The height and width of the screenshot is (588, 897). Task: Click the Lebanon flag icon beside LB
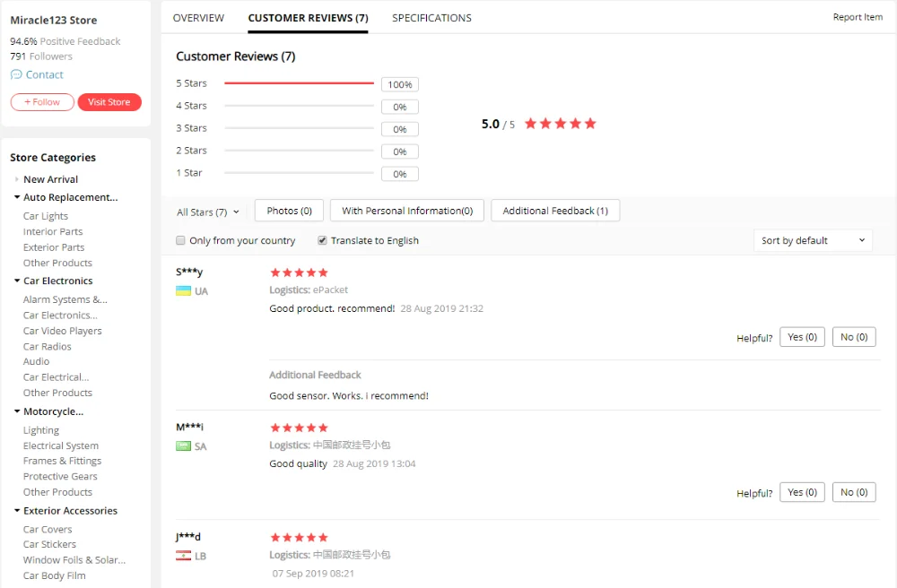point(183,556)
